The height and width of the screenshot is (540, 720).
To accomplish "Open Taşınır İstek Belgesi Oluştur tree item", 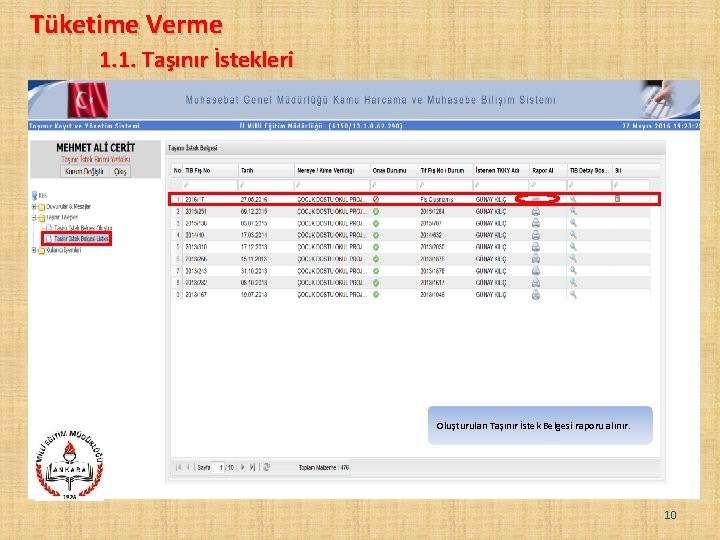I will point(83,228).
